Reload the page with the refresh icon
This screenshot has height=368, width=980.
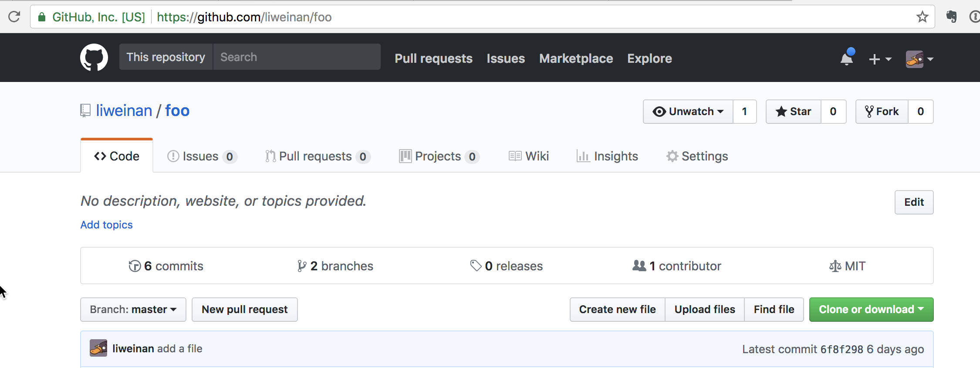14,17
